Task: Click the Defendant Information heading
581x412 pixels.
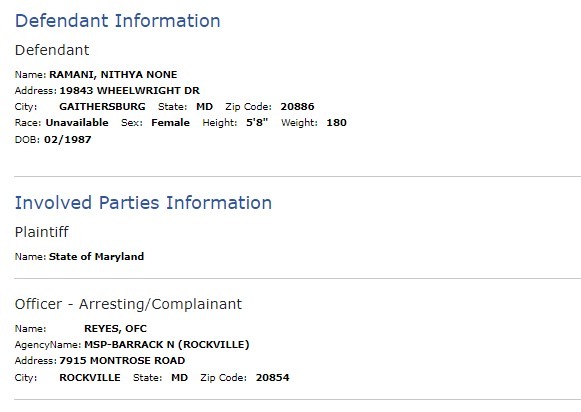Action: (117, 20)
